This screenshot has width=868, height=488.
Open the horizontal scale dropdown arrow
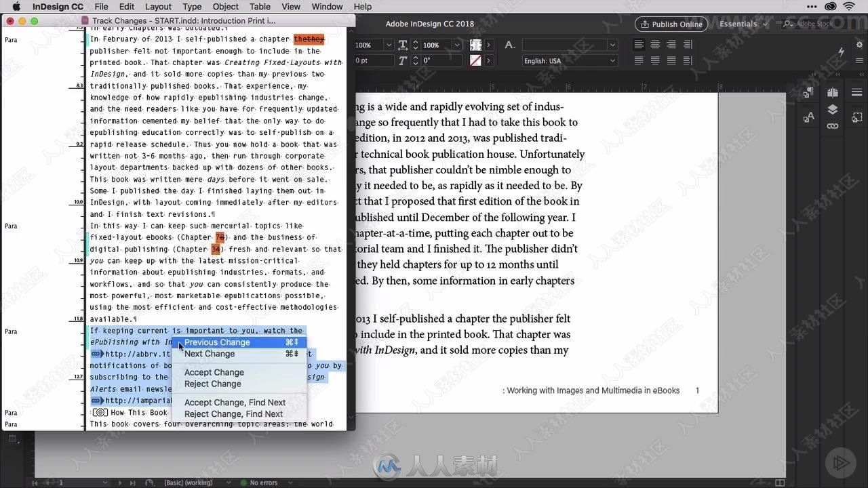457,45
